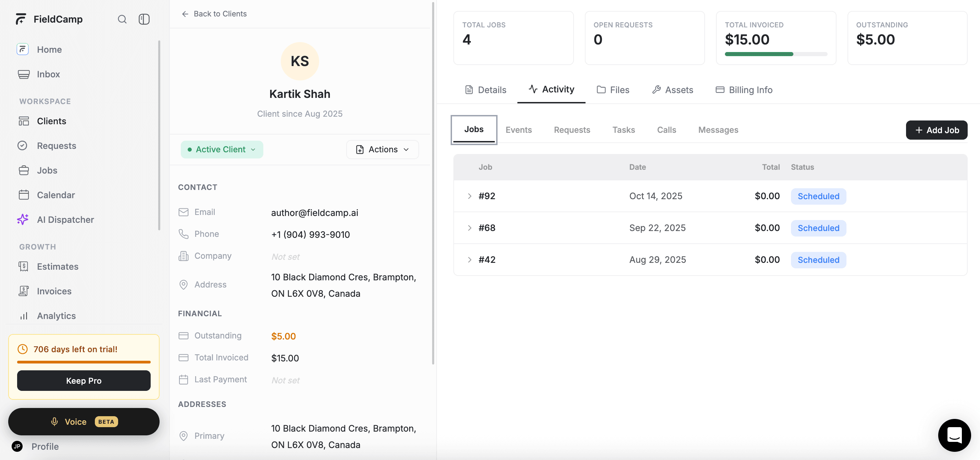Open the Active Client status dropdown

[x=222, y=150]
